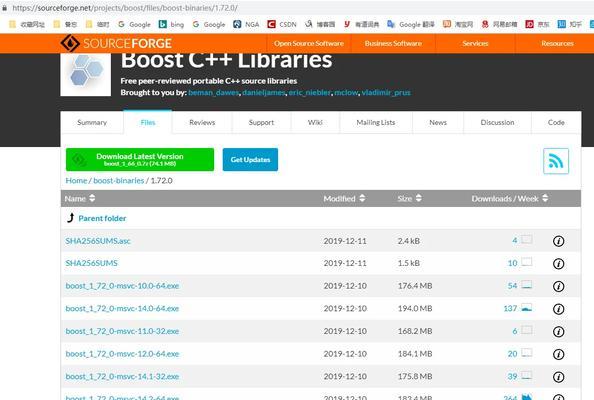Click downloads chart icon for msvc-14.1-32.exe

(527, 375)
